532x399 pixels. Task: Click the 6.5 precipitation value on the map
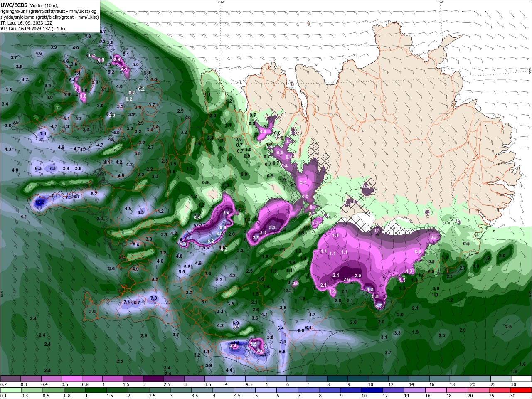pyautogui.click(x=140, y=212)
